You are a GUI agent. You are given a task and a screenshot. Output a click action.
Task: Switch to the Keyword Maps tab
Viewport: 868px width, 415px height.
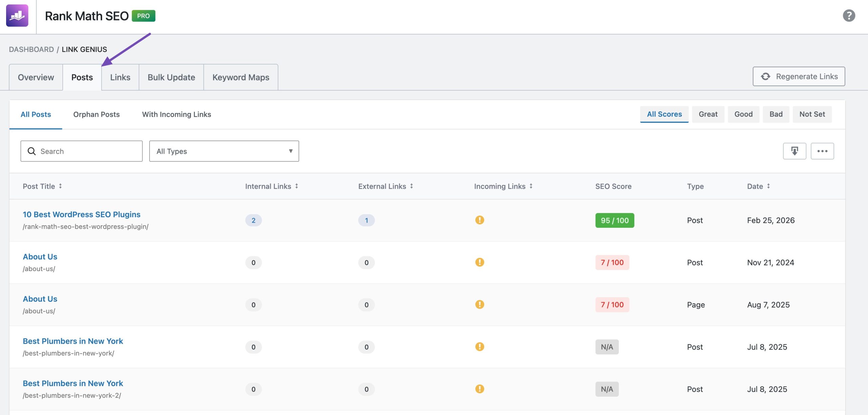[240, 77]
